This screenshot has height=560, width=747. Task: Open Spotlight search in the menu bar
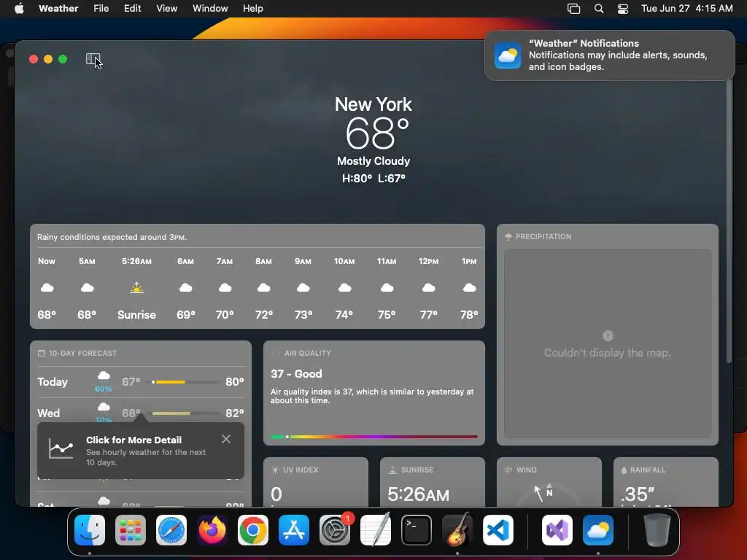click(599, 9)
